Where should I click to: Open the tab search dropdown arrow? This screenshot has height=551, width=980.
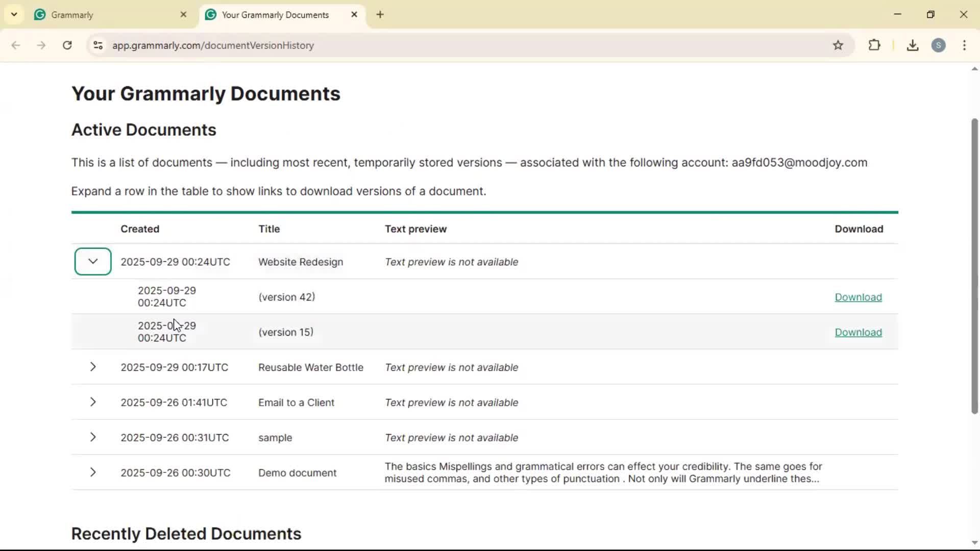click(14, 15)
